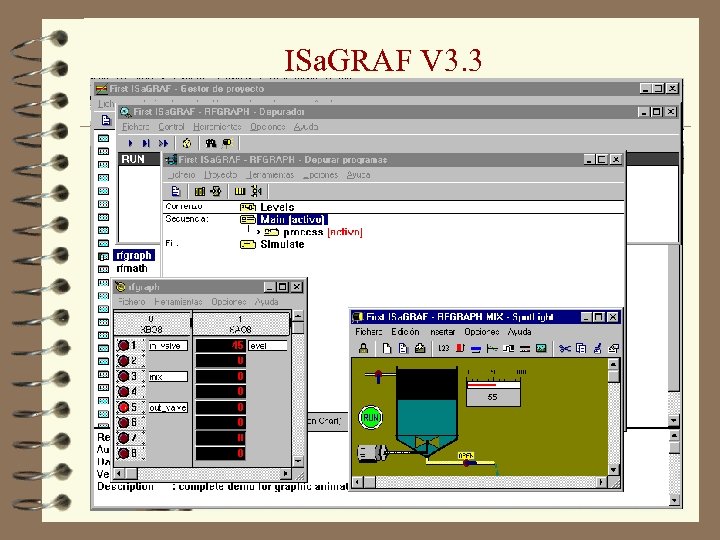Screen dimensions: 720x540
Task: Toggle LED 7 in rfgraph board 0
Action: pos(123,438)
